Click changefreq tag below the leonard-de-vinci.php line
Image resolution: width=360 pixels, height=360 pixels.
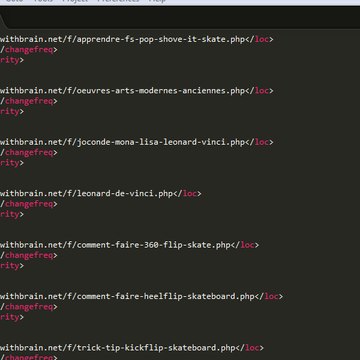pyautogui.click(x=29, y=204)
